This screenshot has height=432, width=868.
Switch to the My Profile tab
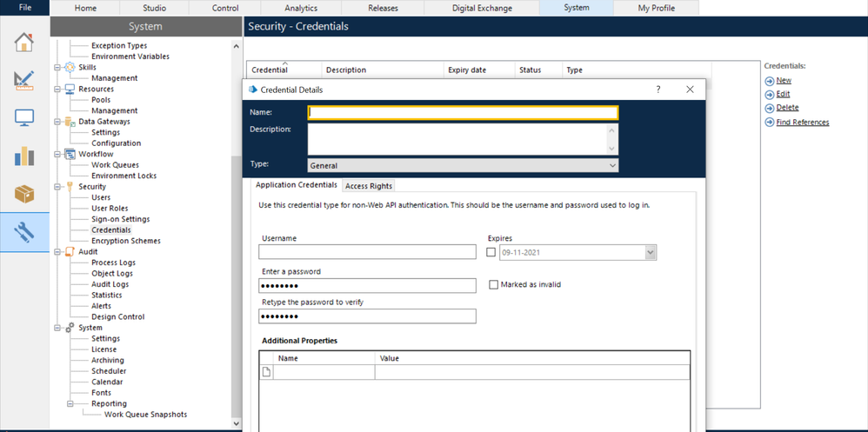(x=656, y=8)
